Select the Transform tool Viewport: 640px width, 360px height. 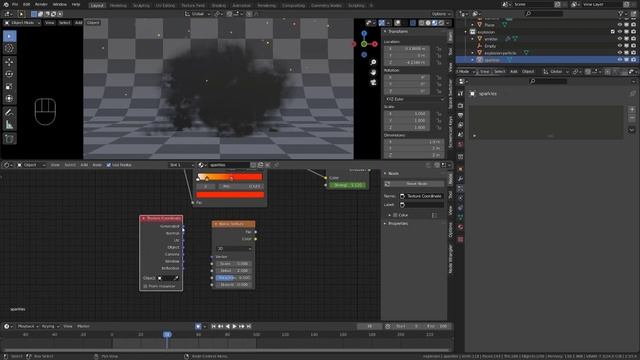tap(9, 99)
